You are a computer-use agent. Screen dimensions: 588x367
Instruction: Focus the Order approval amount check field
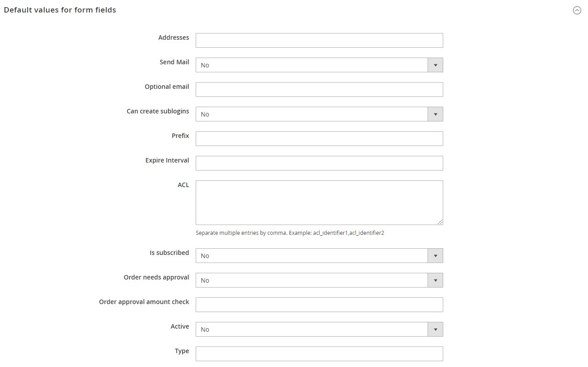319,305
